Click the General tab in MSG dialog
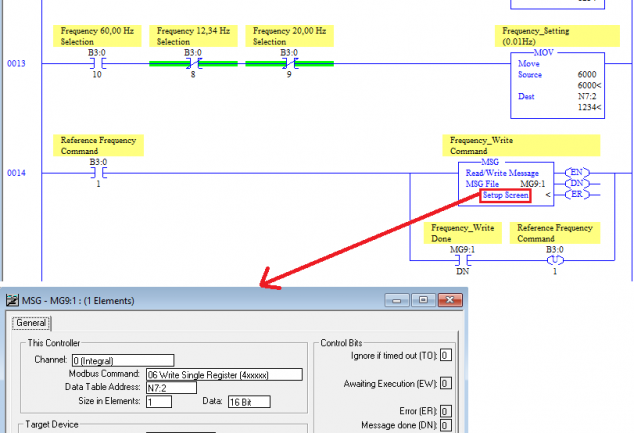 (x=31, y=323)
